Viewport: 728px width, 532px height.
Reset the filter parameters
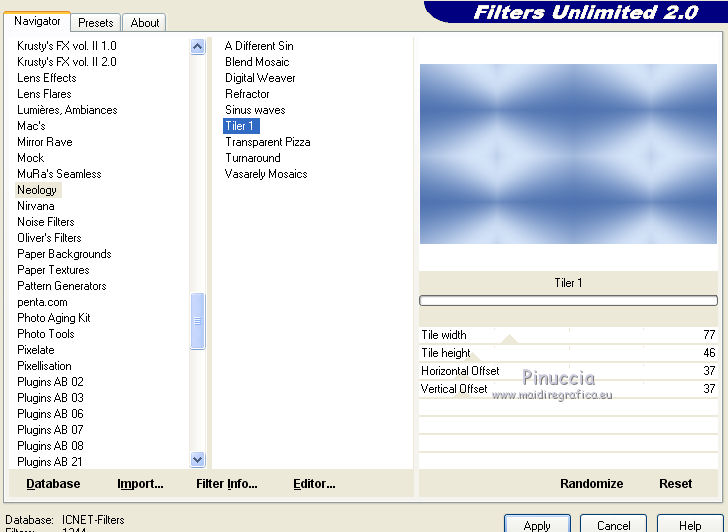pos(676,484)
